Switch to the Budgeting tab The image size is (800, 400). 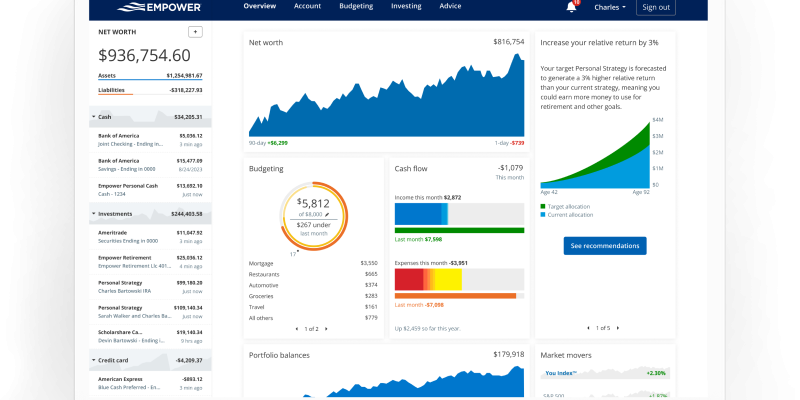pyautogui.click(x=355, y=6)
